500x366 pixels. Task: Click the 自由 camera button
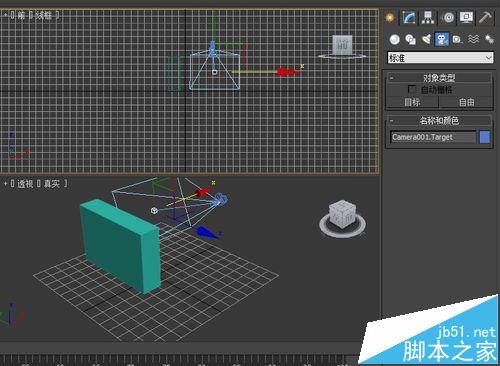(466, 102)
